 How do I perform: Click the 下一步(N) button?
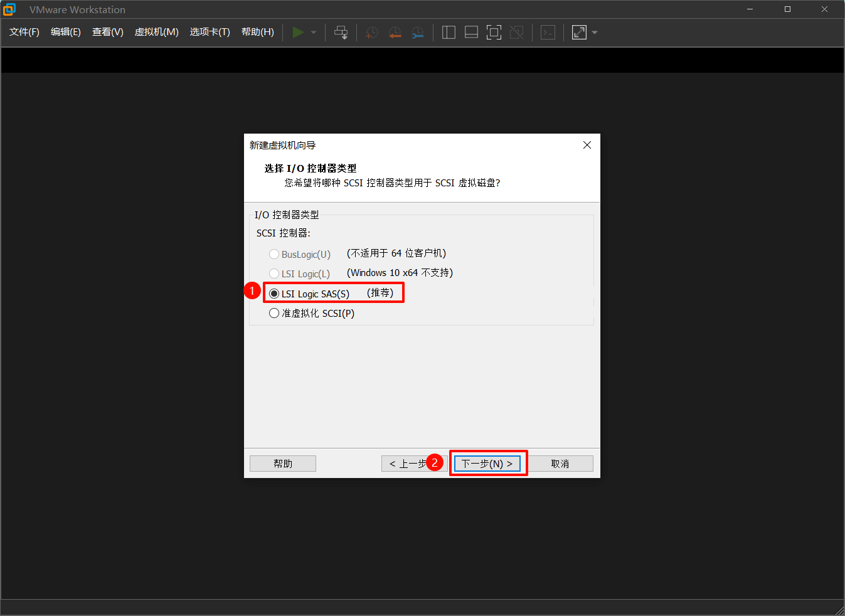tap(488, 463)
